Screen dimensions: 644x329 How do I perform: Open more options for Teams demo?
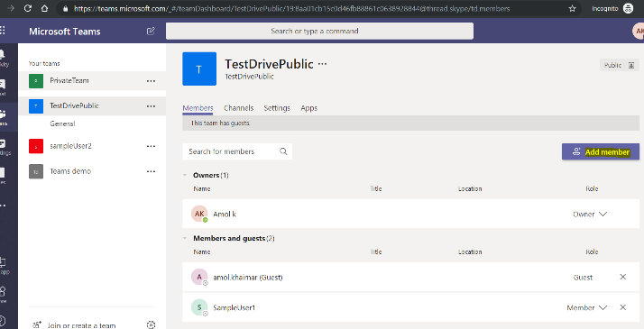pos(151,171)
